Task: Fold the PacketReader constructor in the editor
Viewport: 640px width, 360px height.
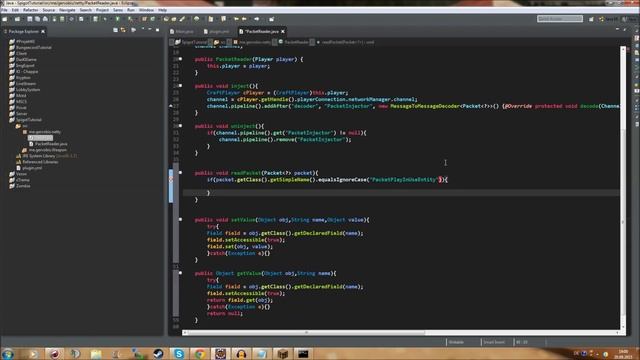Action: (180, 59)
